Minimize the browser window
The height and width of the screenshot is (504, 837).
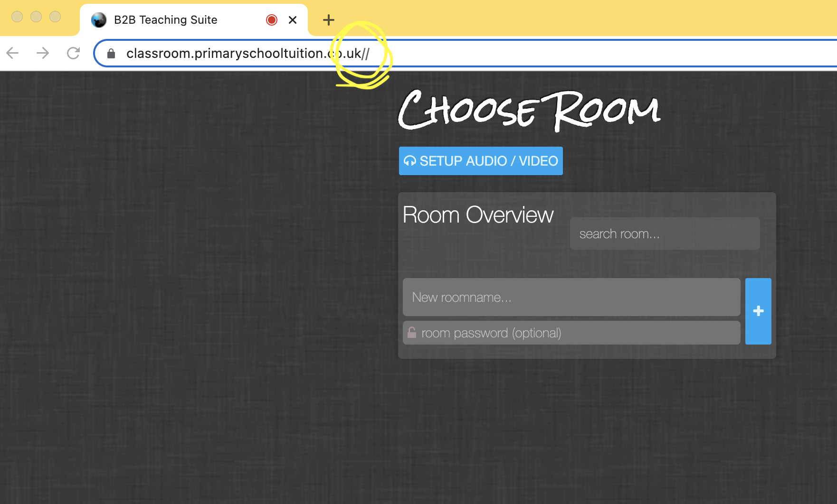(x=36, y=17)
